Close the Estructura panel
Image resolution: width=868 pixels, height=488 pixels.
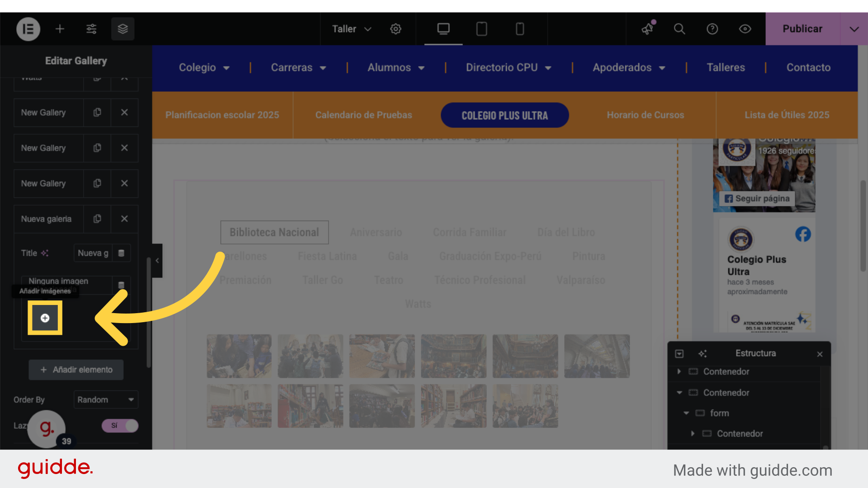point(820,354)
